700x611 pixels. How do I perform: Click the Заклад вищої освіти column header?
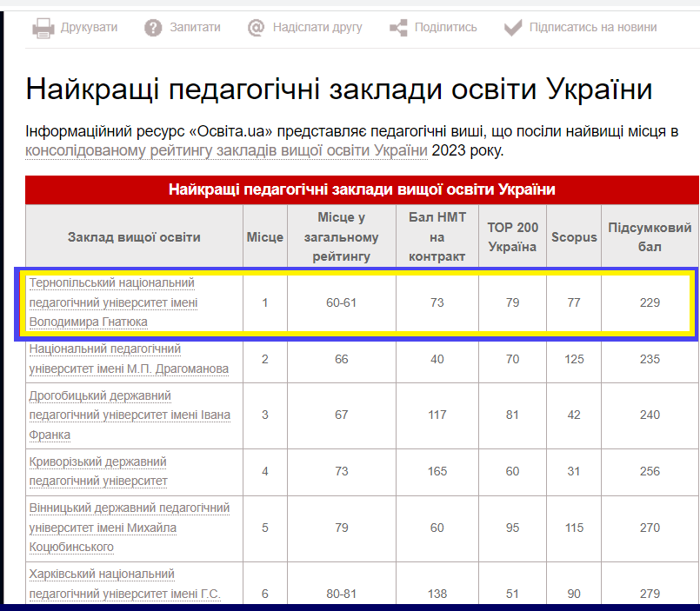134,237
